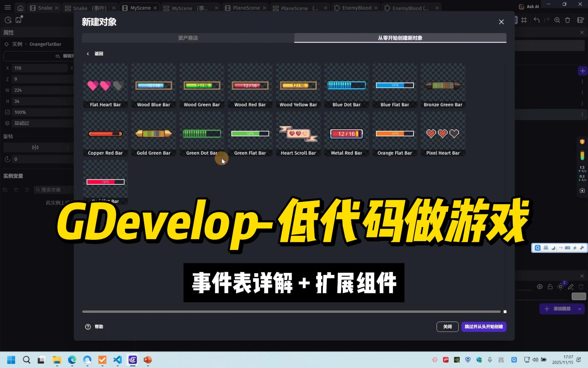The width and height of the screenshot is (588, 368).
Task: Click the W width field showing 224
Action: click(x=43, y=90)
